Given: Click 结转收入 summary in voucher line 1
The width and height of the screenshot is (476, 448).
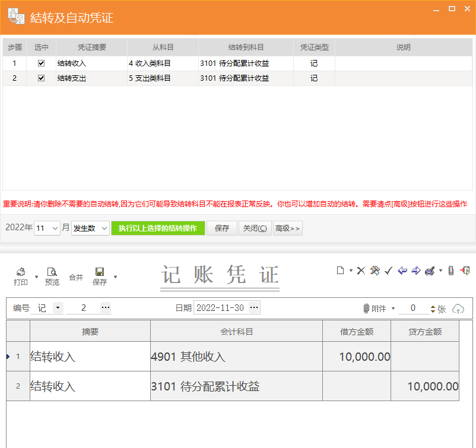Looking at the screenshot, I should click(90, 357).
